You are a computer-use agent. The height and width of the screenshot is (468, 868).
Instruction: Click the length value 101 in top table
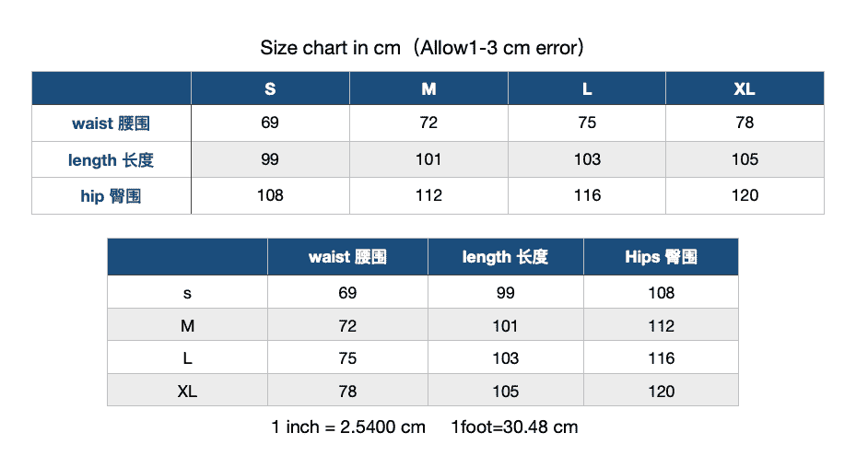pyautogui.click(x=428, y=159)
